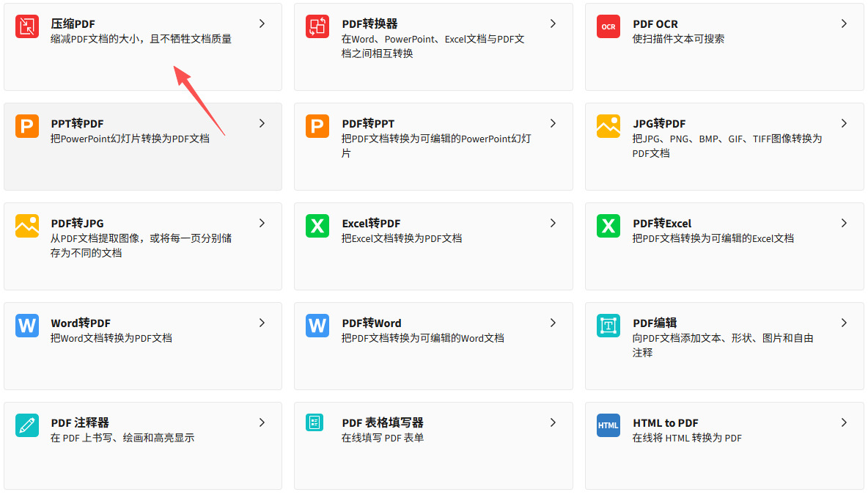Open the PDF转JPG chevron arrow
Screen dimensions: 868x495
[x=262, y=223]
